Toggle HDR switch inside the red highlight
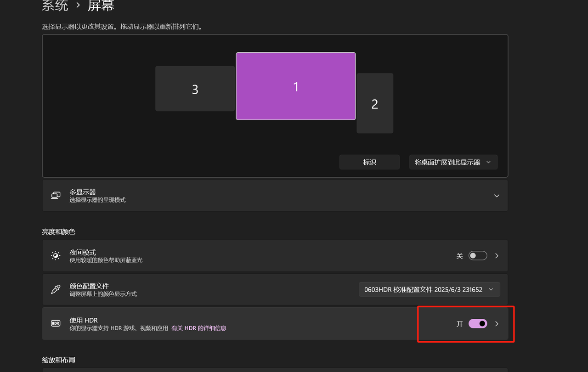The width and height of the screenshot is (588, 372). point(478,323)
